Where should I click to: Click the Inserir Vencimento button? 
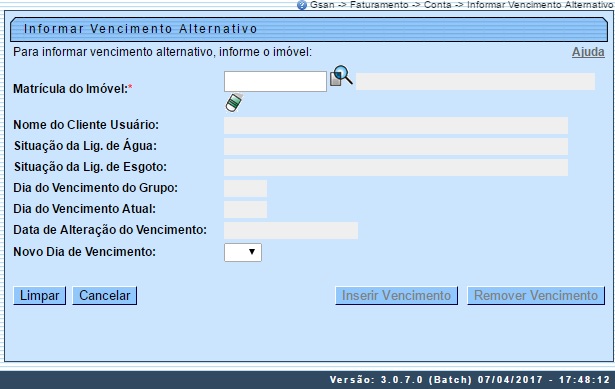(x=396, y=296)
